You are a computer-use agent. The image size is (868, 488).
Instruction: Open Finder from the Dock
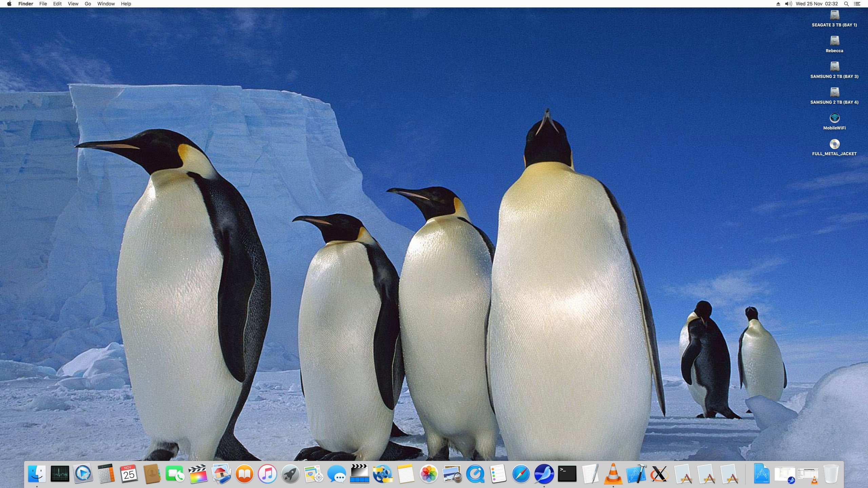[x=37, y=473]
